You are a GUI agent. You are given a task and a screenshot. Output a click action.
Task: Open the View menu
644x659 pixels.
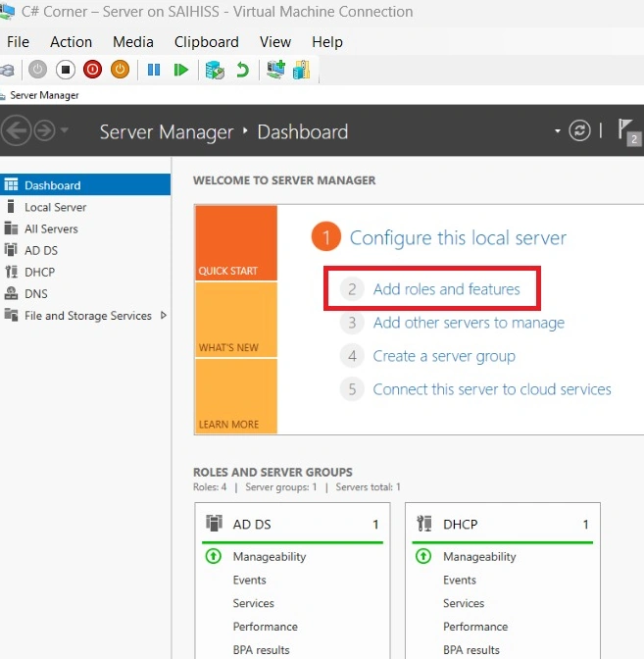click(x=275, y=42)
